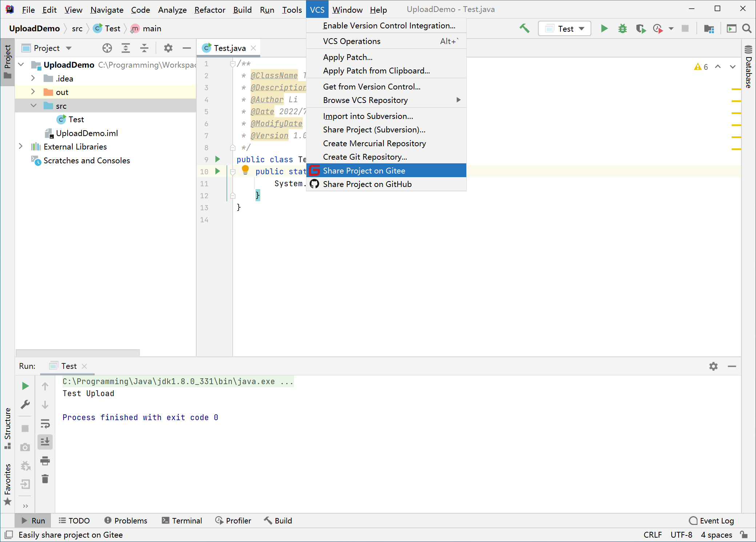This screenshot has height=542, width=756.
Task: Toggle the Project side tool window tab
Action: (x=7, y=62)
